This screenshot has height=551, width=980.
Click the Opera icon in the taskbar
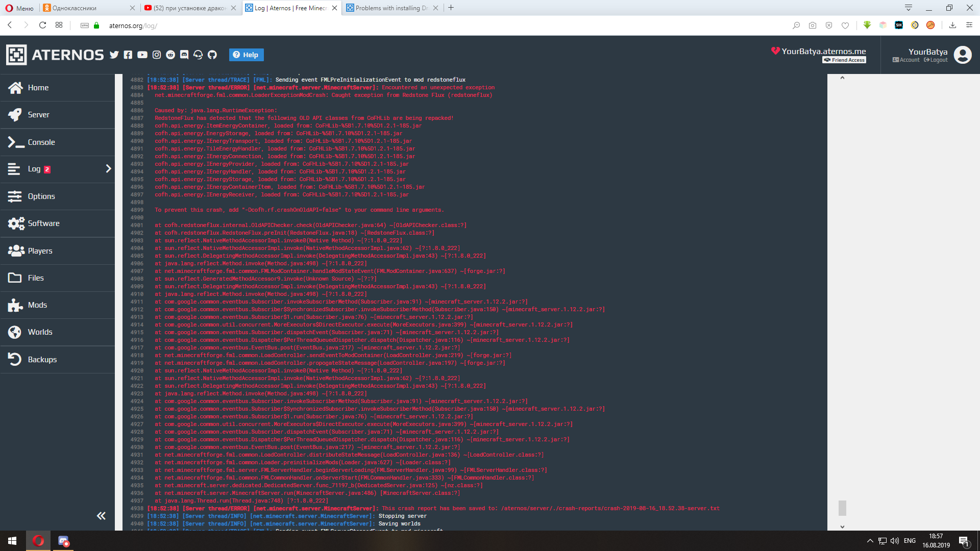[x=38, y=541]
